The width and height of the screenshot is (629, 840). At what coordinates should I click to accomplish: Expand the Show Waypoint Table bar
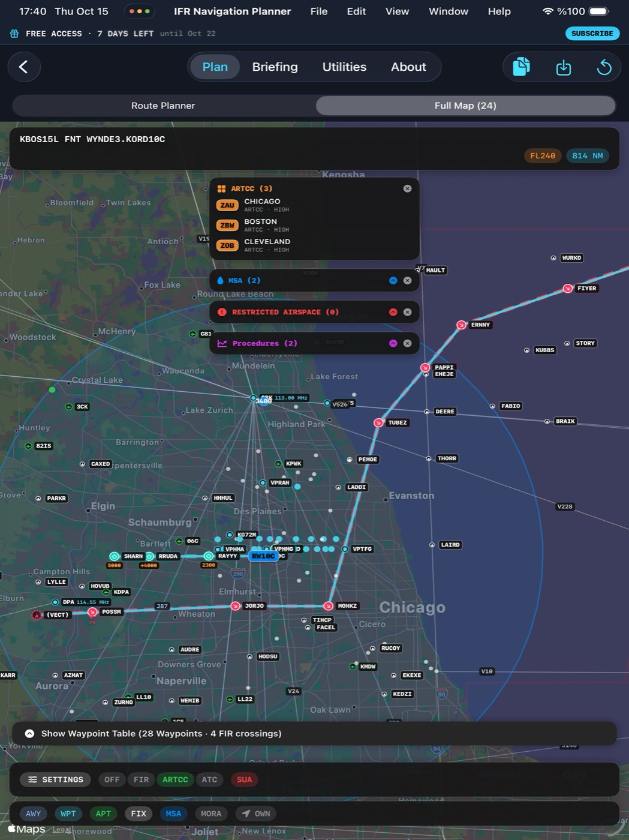point(314,733)
